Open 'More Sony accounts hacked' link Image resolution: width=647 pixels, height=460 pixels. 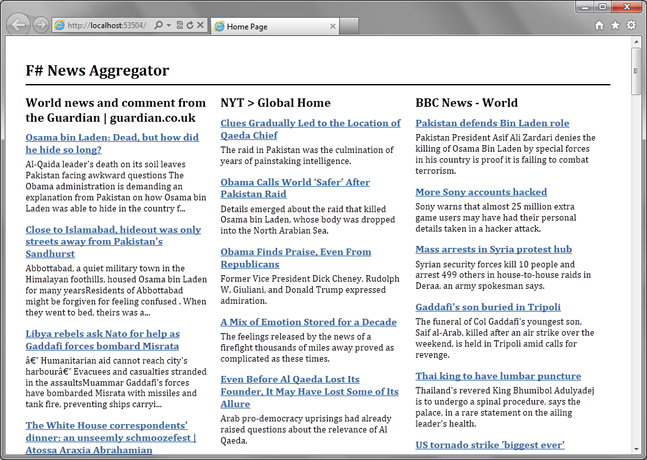481,192
